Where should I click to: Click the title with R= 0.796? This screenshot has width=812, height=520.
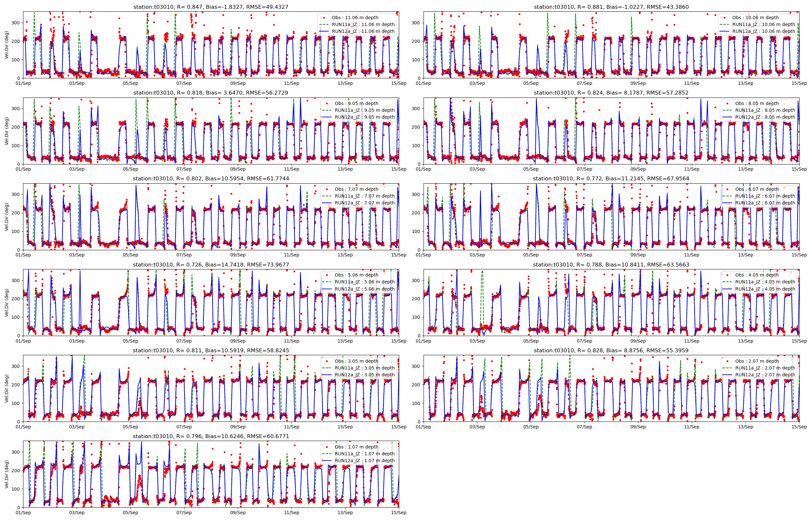pos(211,436)
